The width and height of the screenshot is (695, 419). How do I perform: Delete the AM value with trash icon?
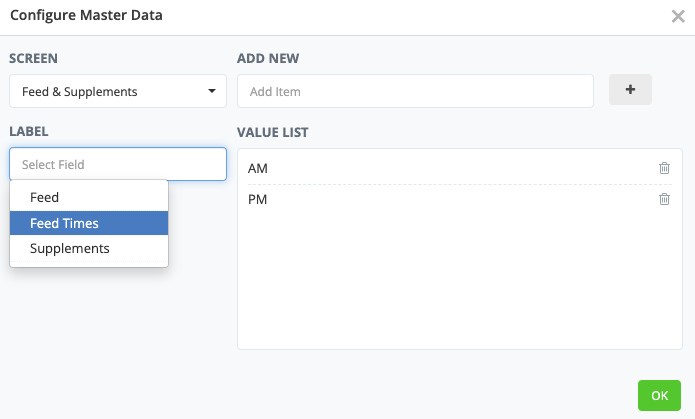664,168
